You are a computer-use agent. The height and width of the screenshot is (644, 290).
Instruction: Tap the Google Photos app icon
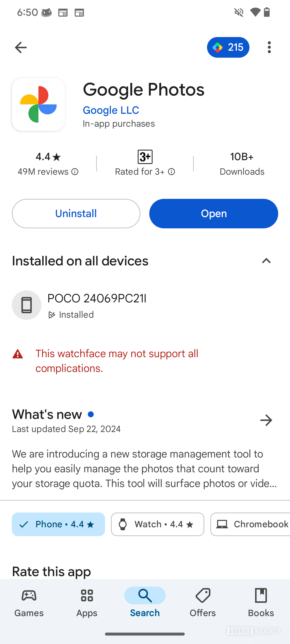[38, 104]
